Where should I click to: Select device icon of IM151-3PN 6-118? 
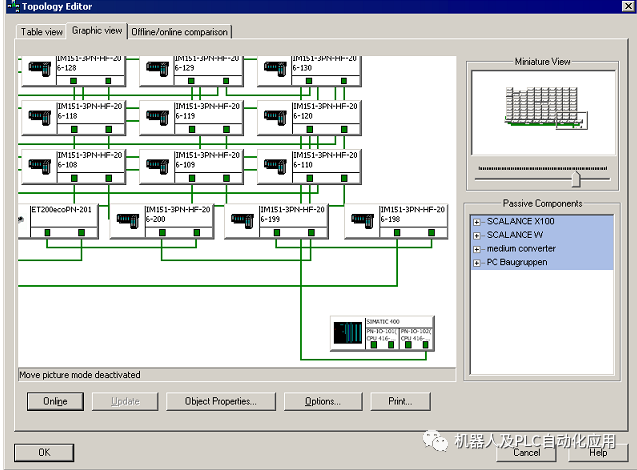(x=39, y=117)
